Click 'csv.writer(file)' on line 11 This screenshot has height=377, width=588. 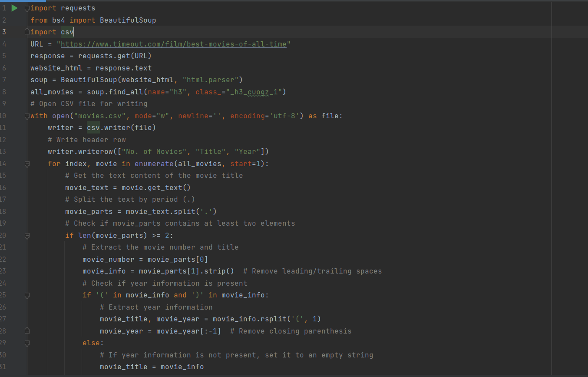[122, 128]
